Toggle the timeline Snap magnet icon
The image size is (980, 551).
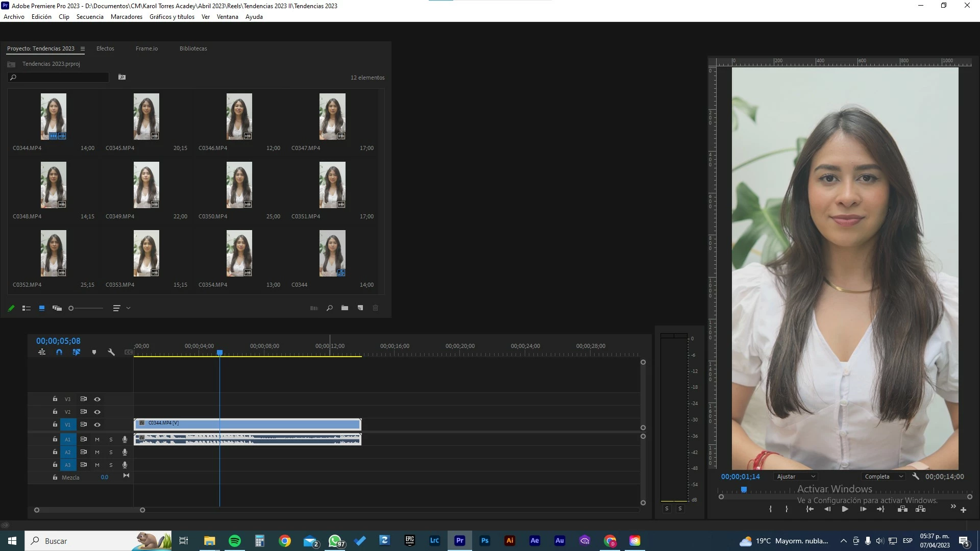point(59,352)
